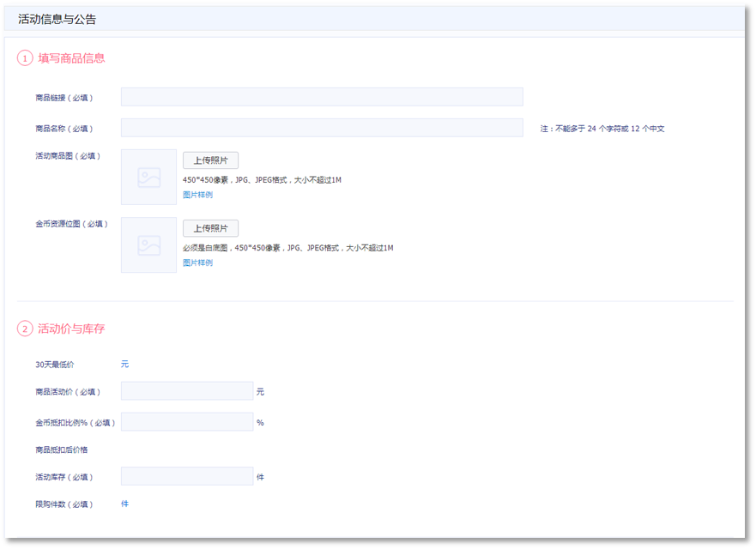Click the 活动库存（必填）label
The height and width of the screenshot is (549, 756).
coord(64,477)
